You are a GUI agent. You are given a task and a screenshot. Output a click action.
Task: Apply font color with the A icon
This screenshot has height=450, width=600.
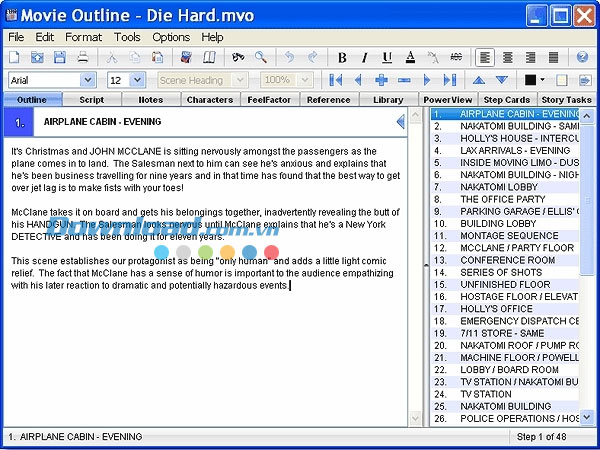click(410, 57)
